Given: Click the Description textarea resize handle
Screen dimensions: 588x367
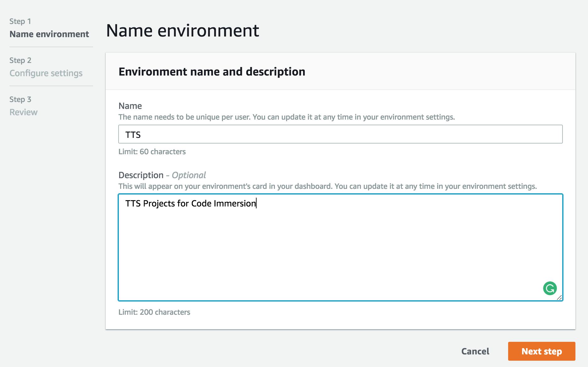Looking at the screenshot, I should pos(559,297).
